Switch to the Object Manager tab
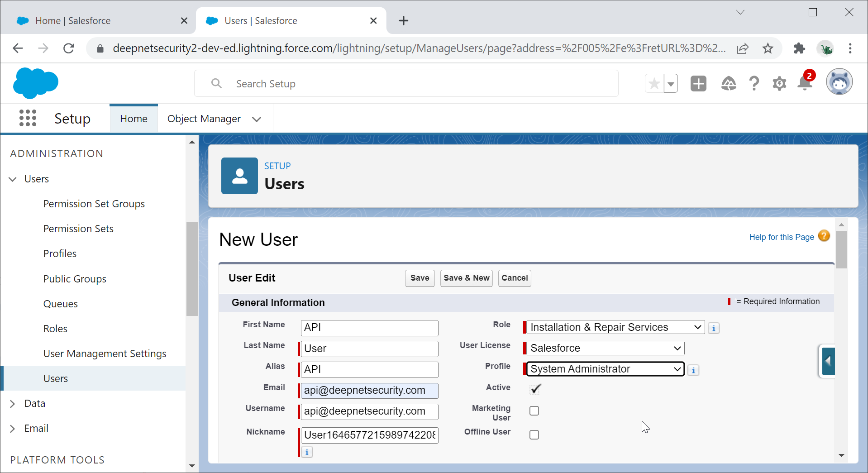Screen dimensions: 868x473 tap(204, 119)
